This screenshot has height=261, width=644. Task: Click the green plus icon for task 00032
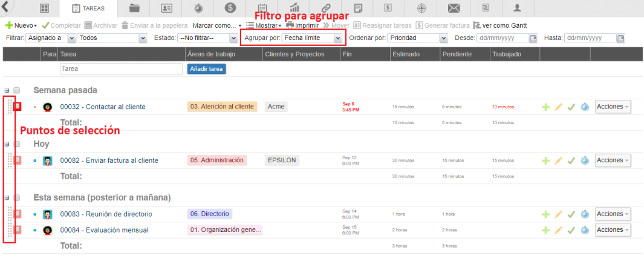tap(546, 107)
